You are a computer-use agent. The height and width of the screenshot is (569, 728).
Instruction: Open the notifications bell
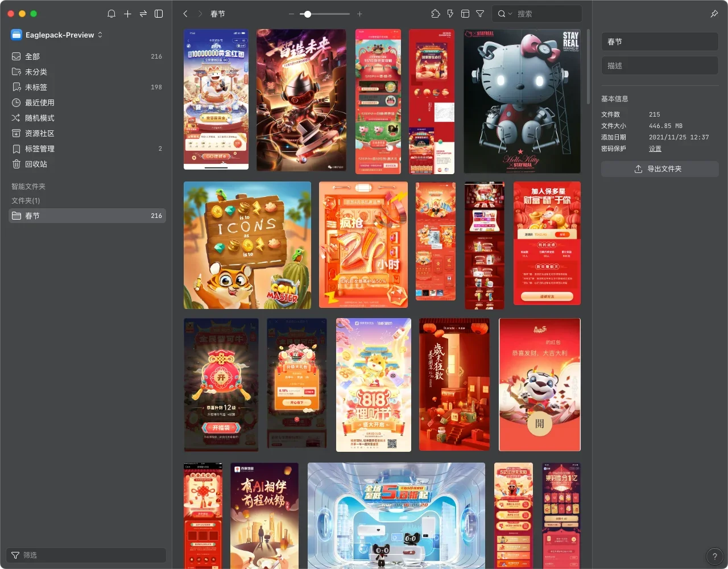tap(111, 14)
